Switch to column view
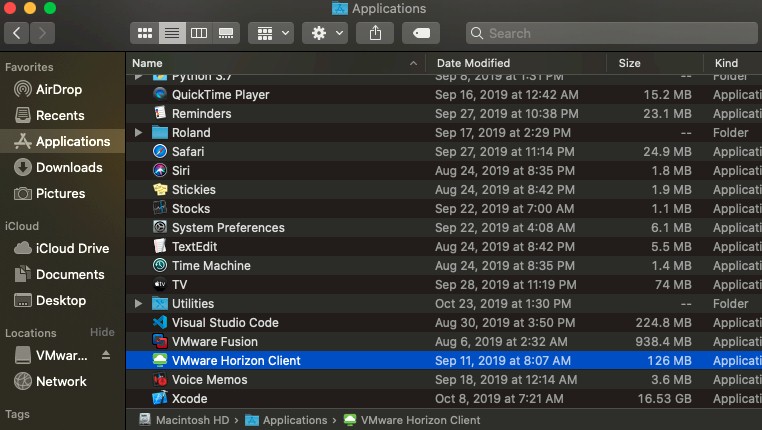The width and height of the screenshot is (762, 430). click(199, 33)
